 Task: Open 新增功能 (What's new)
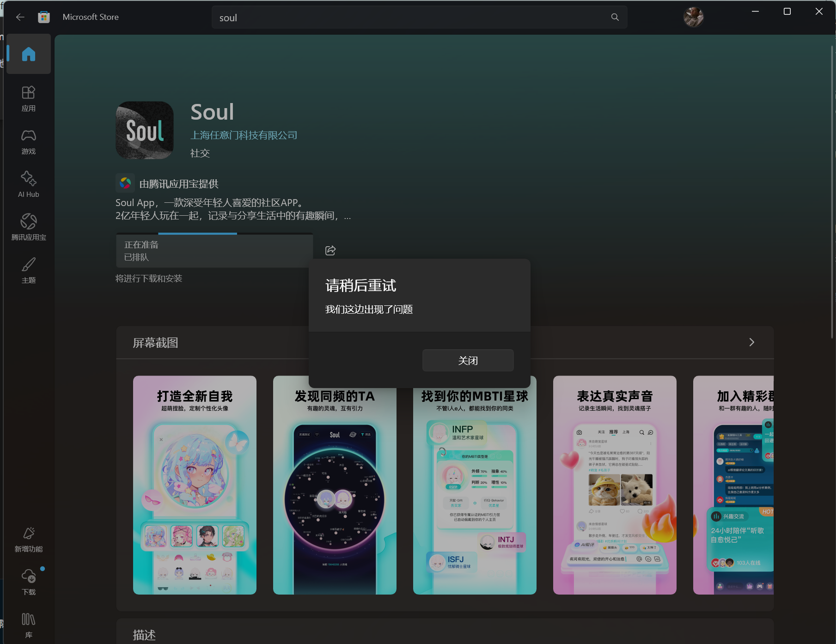coord(29,540)
